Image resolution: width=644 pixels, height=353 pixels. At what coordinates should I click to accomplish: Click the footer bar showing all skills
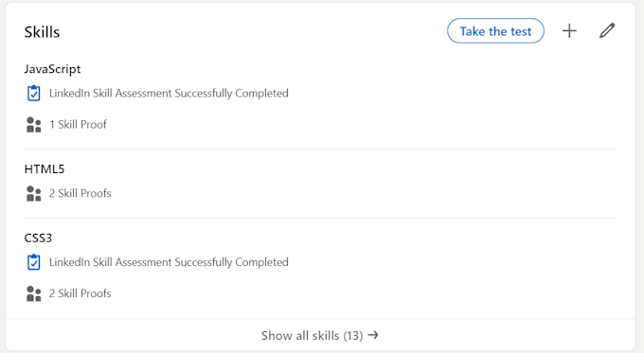coord(320,335)
